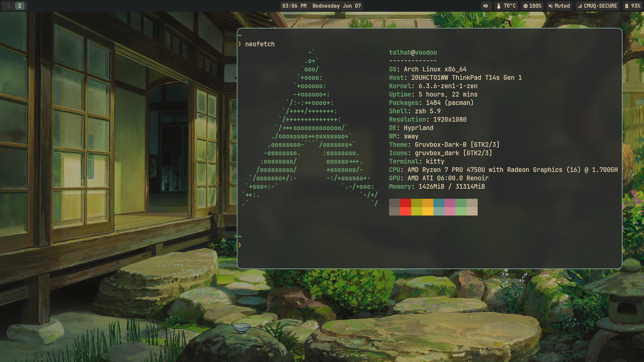
Task: Click the Kernel: 6.3.6-zen1-1-zen line
Action: coord(433,86)
